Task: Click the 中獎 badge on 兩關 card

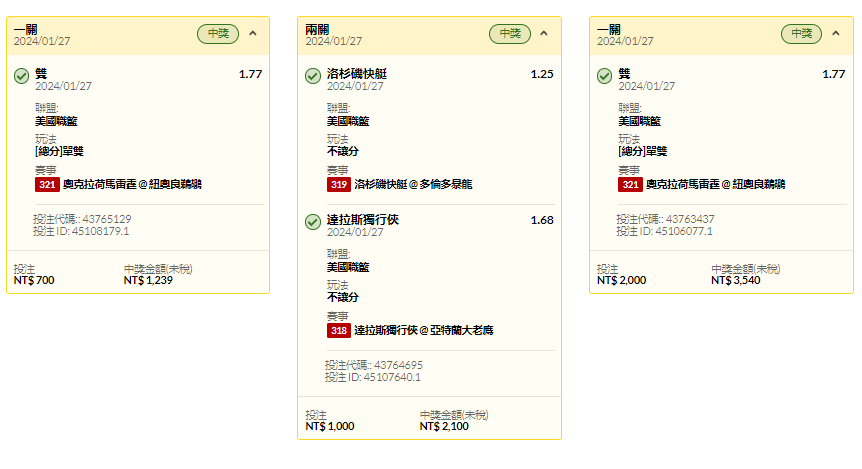Action: click(510, 34)
